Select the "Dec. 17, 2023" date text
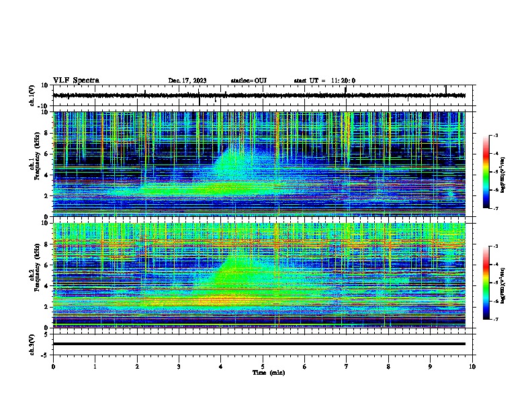This screenshot has height=411, width=532. [x=187, y=81]
